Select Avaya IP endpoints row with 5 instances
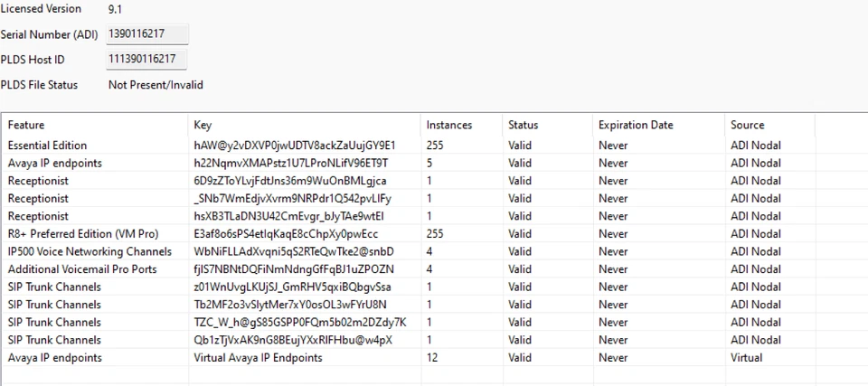The image size is (868, 386). click(55, 164)
